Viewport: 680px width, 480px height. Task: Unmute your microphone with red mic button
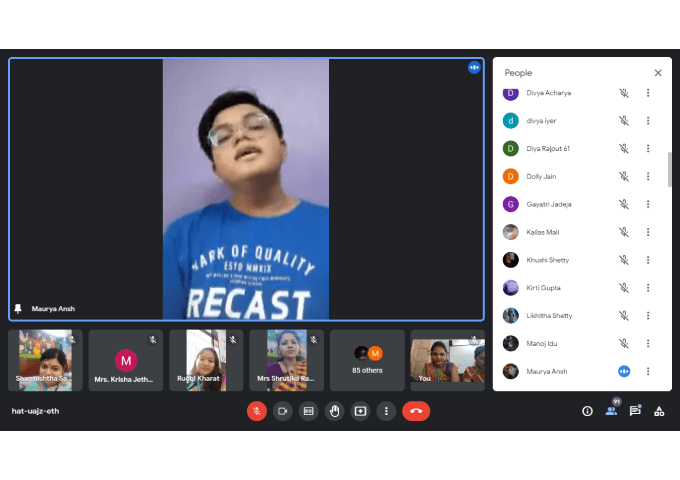(x=257, y=411)
